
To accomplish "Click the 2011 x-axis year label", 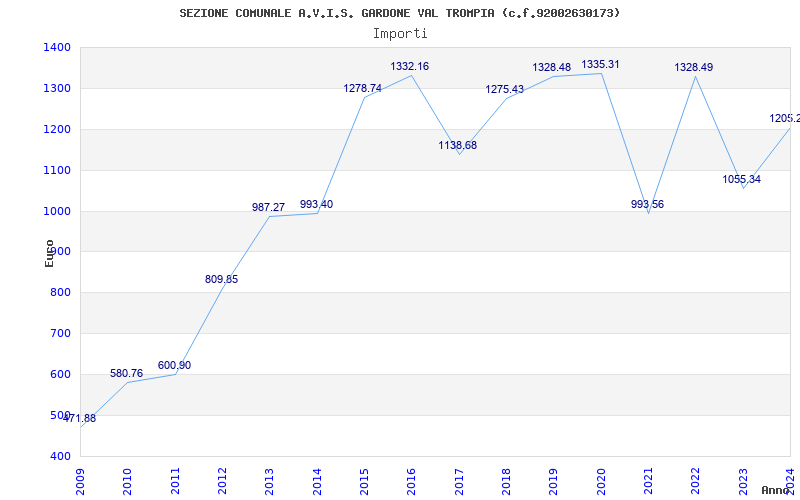I will tap(175, 482).
